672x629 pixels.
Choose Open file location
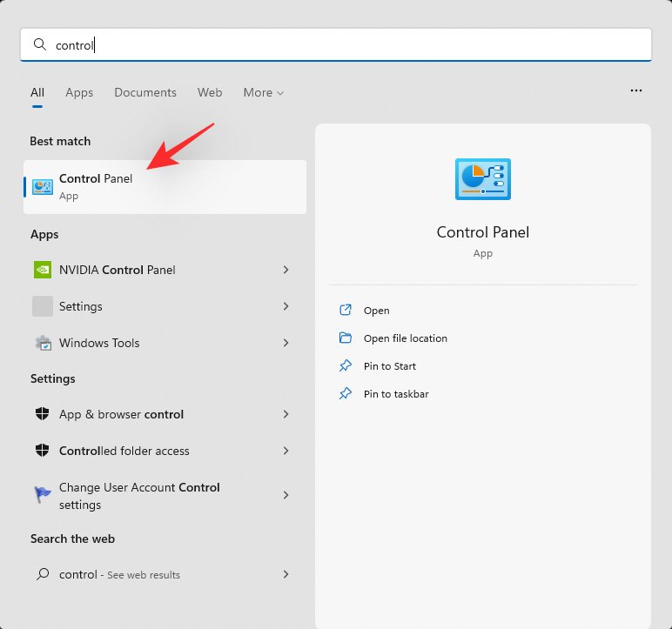(x=405, y=338)
